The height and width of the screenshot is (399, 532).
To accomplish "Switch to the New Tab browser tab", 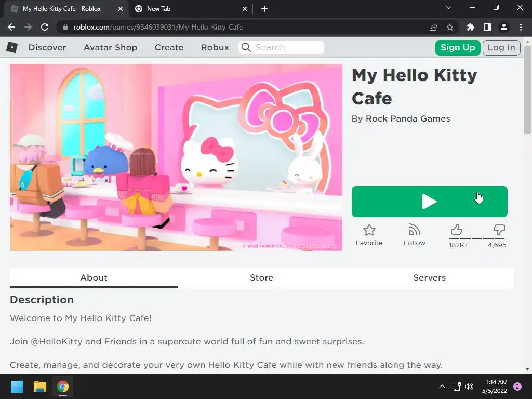I will [191, 9].
